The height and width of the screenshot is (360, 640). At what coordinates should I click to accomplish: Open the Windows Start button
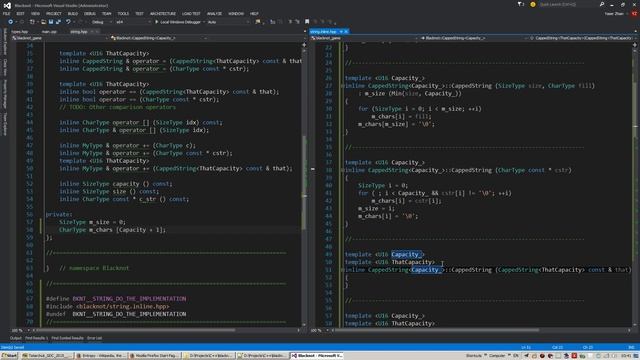pyautogui.click(x=9, y=356)
